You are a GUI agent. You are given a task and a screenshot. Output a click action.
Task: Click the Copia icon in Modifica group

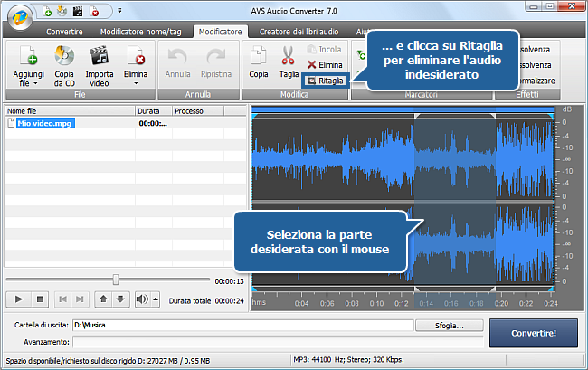coord(259,56)
